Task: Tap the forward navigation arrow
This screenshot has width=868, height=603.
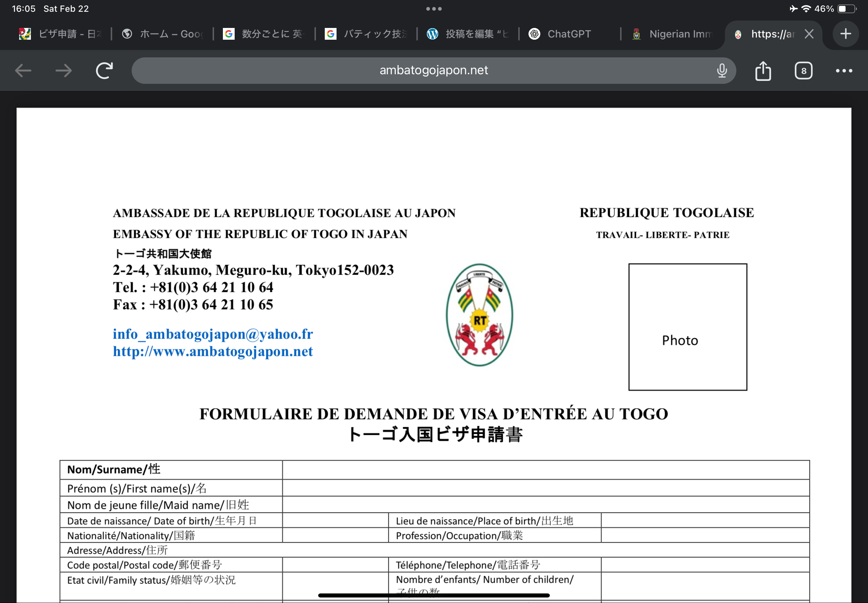Action: [x=64, y=71]
